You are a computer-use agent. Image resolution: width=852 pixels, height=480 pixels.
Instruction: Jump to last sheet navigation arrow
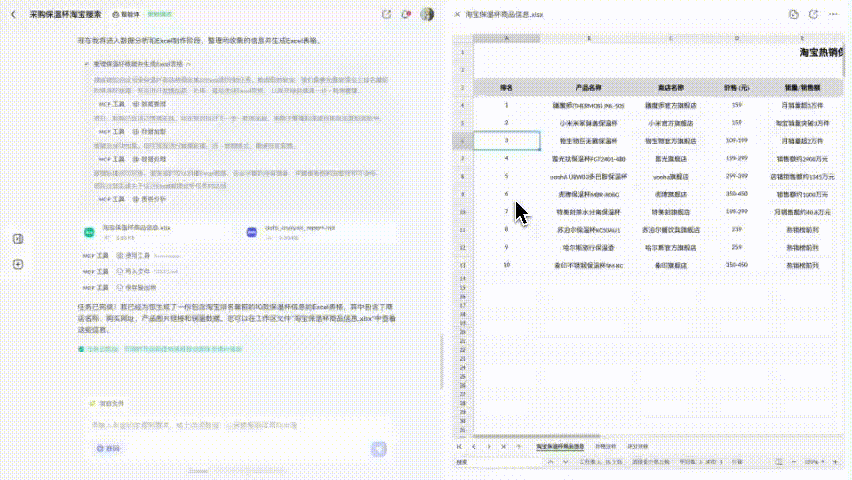(503, 446)
